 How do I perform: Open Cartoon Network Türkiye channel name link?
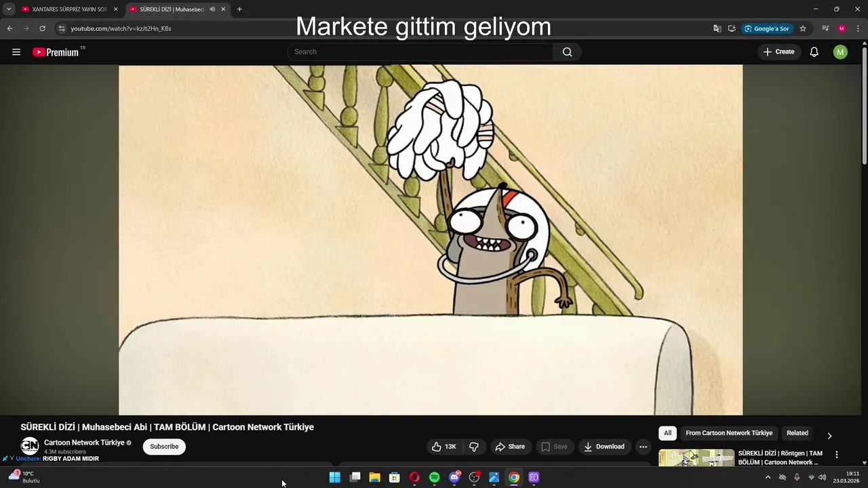pos(84,443)
